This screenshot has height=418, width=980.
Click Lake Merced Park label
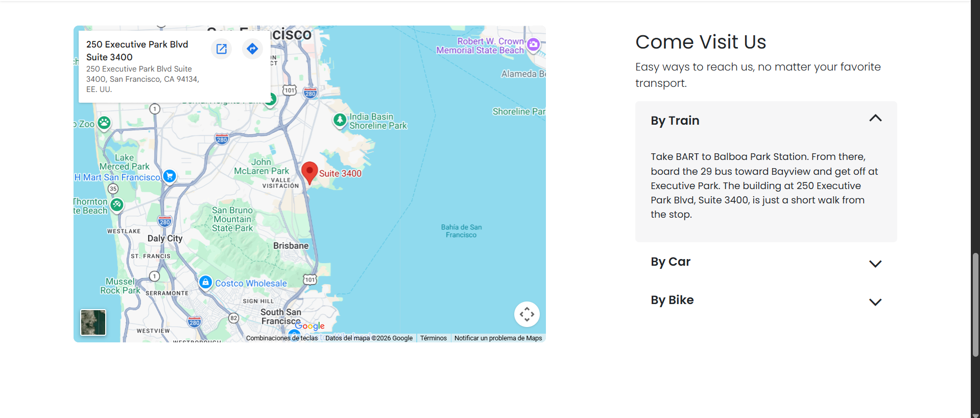coord(125,162)
